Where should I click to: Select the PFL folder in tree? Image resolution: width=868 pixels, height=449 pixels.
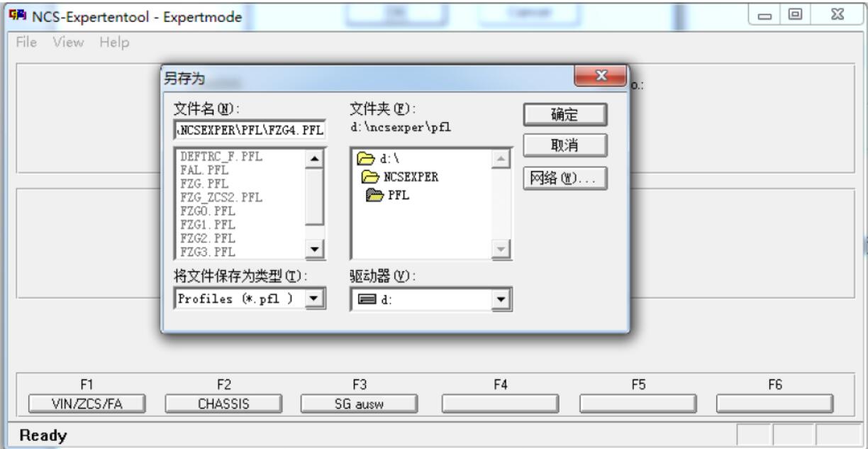[x=388, y=196]
